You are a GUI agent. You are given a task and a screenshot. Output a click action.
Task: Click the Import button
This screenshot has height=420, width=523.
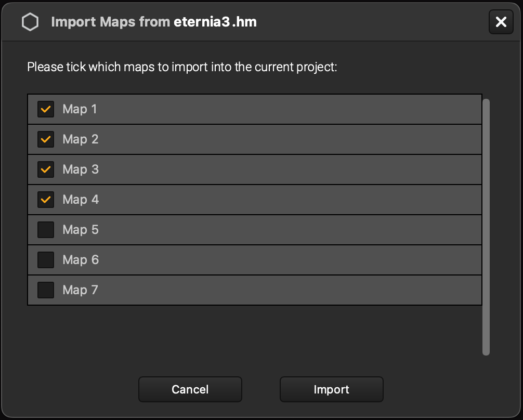click(x=331, y=389)
